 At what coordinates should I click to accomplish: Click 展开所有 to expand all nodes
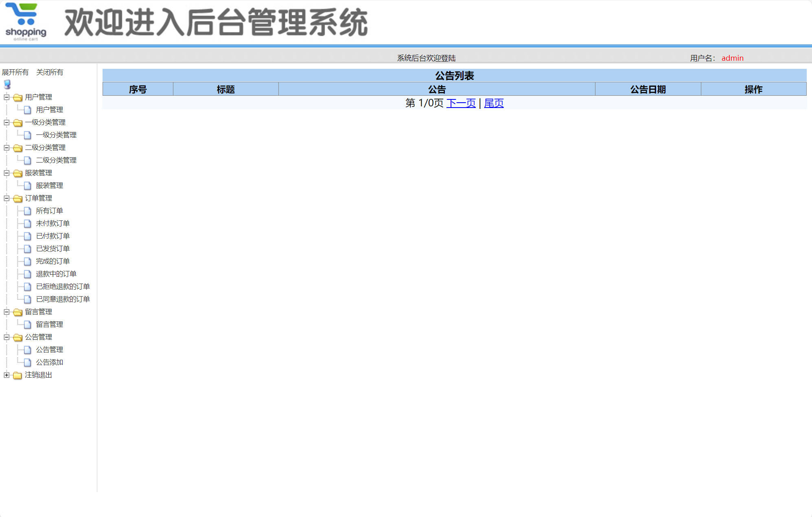[15, 72]
